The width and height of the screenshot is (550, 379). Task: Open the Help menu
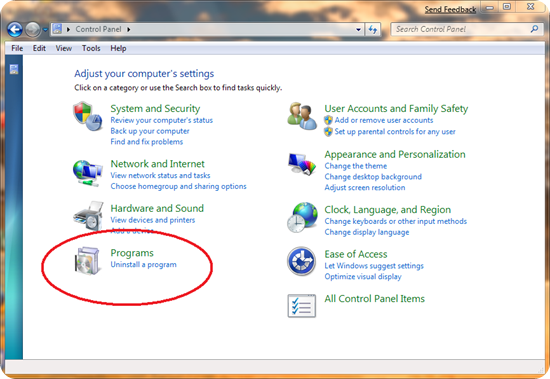point(118,48)
